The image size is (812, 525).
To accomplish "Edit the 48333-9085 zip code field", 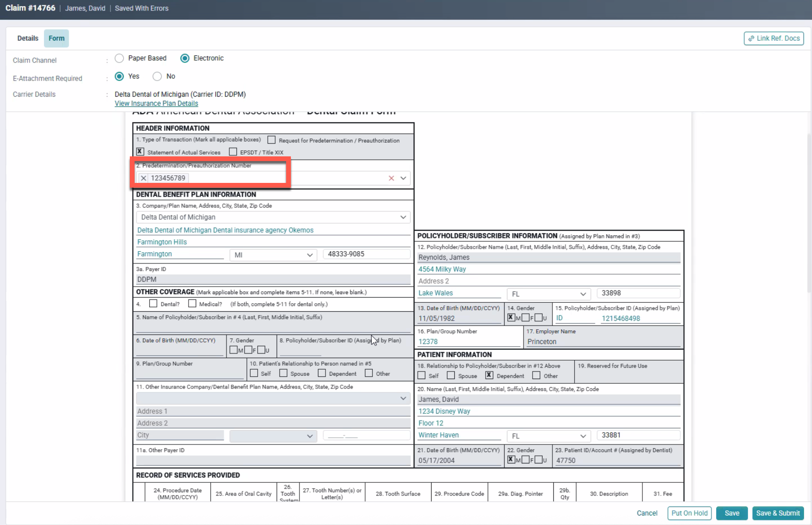I will click(x=366, y=254).
